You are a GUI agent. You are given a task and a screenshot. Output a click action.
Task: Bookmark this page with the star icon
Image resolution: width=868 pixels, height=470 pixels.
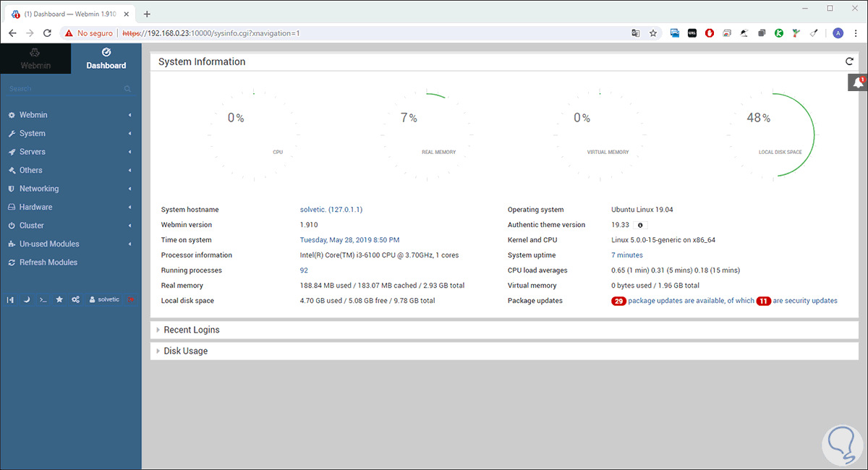pyautogui.click(x=653, y=33)
